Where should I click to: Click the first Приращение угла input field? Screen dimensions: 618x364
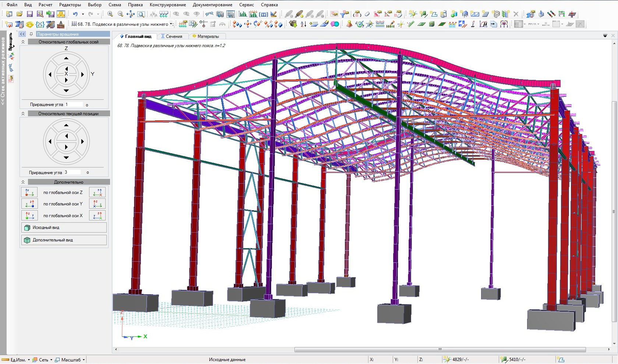point(74,105)
